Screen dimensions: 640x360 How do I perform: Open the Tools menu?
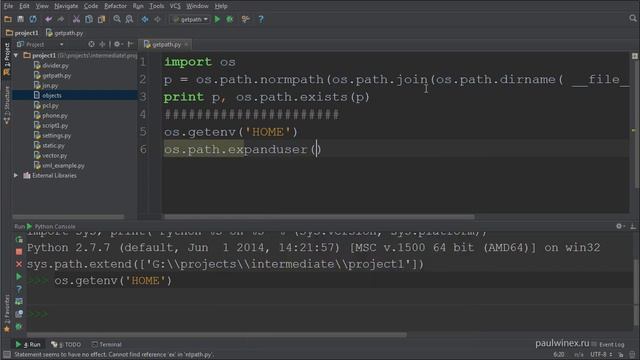pyautogui.click(x=156, y=6)
